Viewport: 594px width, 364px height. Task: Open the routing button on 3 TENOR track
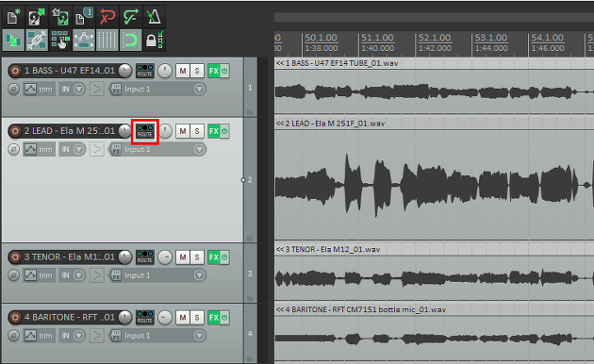(x=145, y=257)
